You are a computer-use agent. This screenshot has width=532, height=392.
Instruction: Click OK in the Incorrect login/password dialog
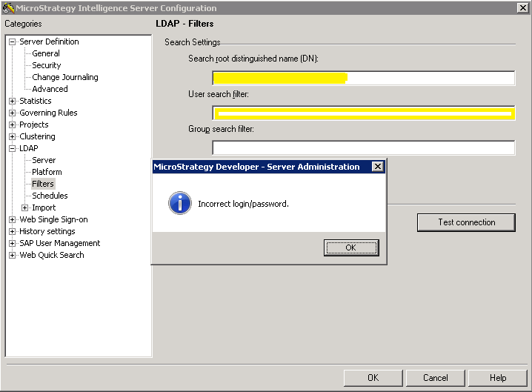click(351, 248)
